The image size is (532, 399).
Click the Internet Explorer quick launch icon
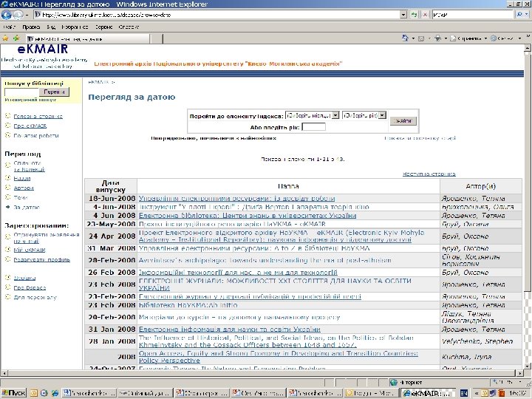point(54,393)
